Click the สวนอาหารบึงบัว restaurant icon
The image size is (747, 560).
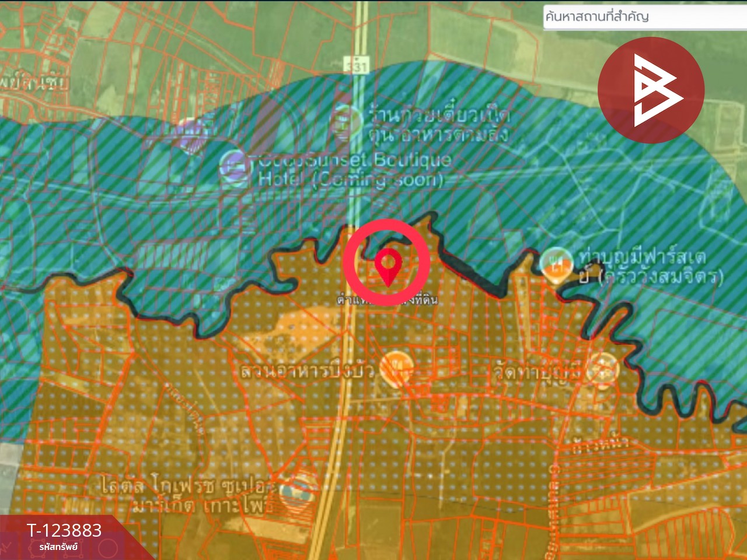click(396, 369)
